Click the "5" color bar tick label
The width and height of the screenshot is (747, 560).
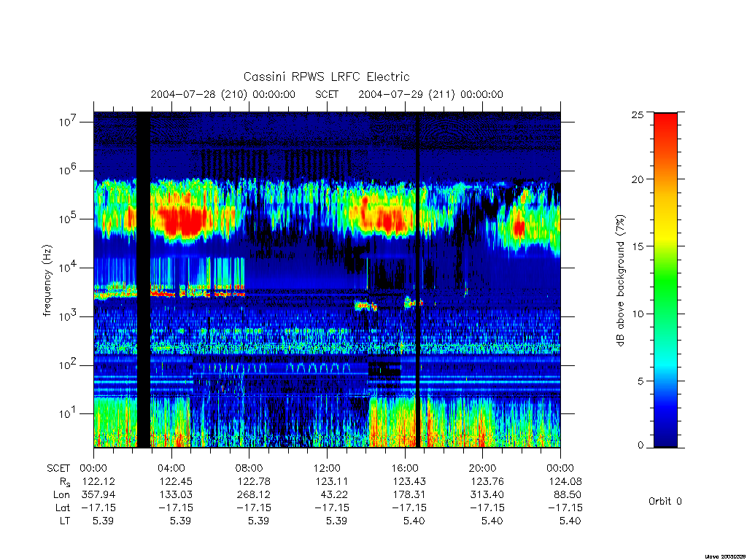coord(640,381)
